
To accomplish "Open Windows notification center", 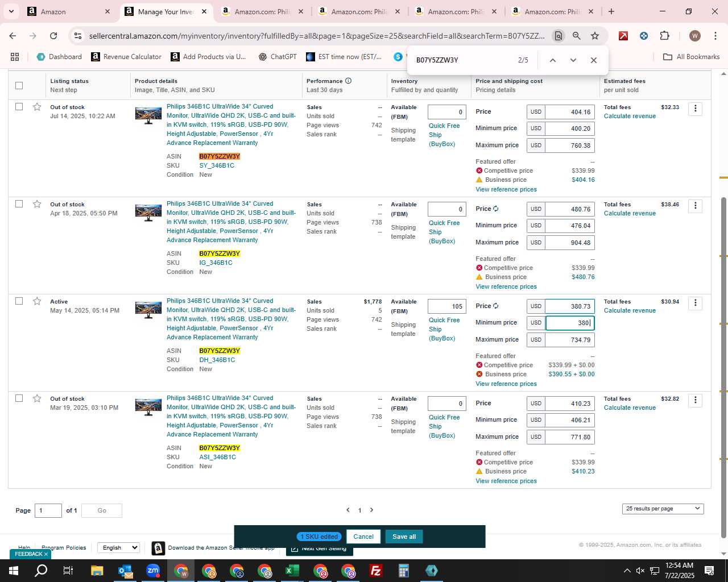I will [709, 571].
